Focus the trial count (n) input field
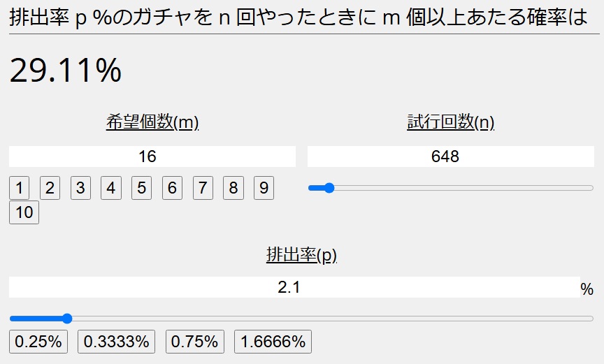 coord(451,156)
